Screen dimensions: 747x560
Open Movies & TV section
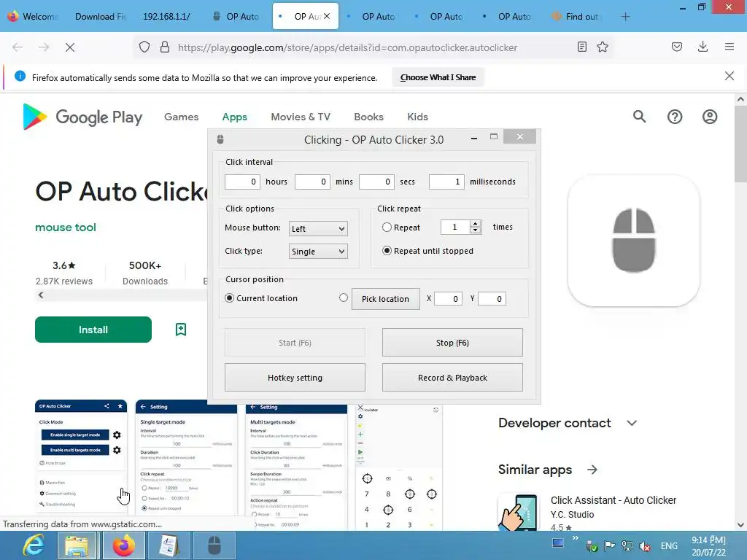300,117
